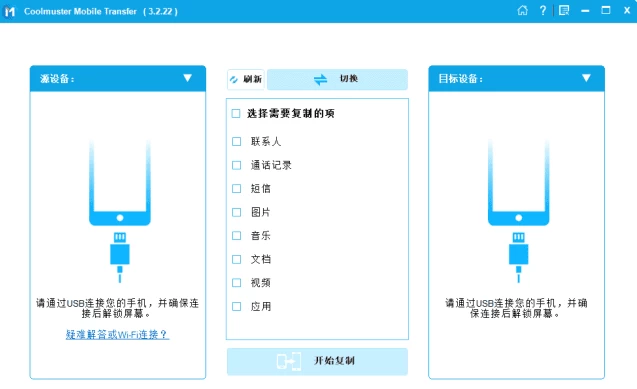The width and height of the screenshot is (637, 389).
Task: Click the source panel USB plug icon
Action: tap(120, 257)
